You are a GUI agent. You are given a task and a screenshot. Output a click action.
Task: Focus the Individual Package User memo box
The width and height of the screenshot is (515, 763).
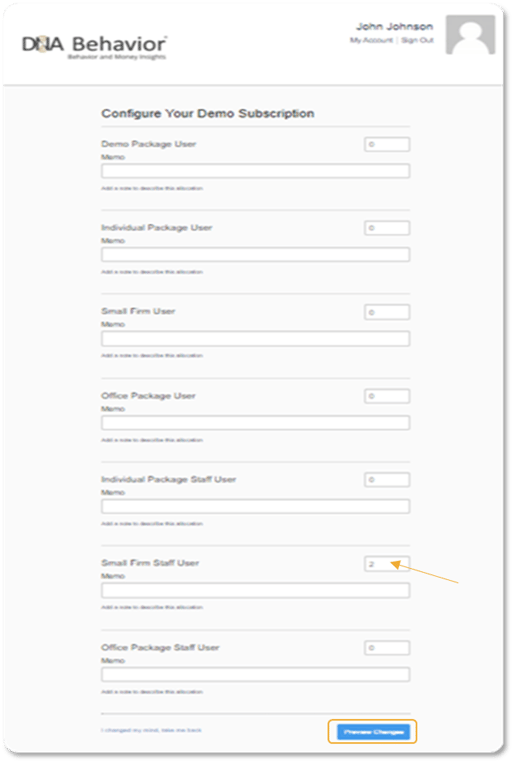pyautogui.click(x=256, y=254)
